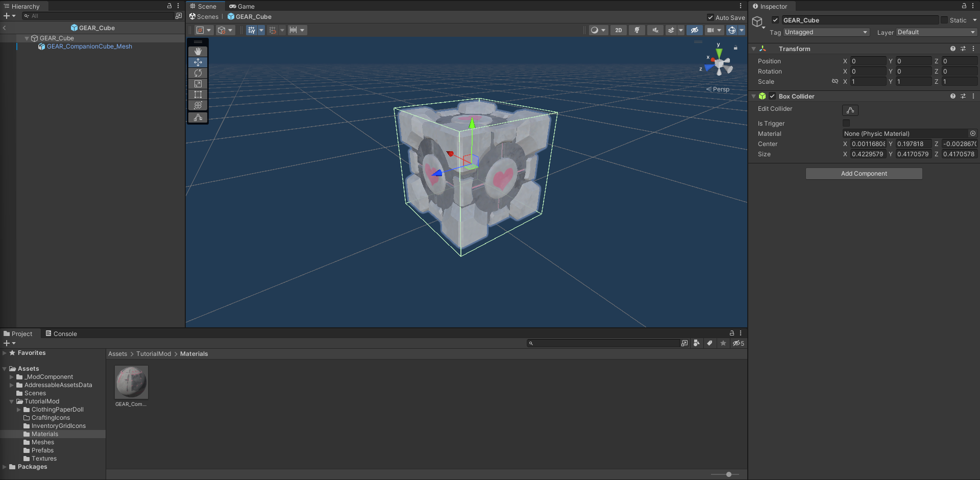Viewport: 980px width, 480px height.
Task: Select the Project tab
Action: click(x=18, y=333)
